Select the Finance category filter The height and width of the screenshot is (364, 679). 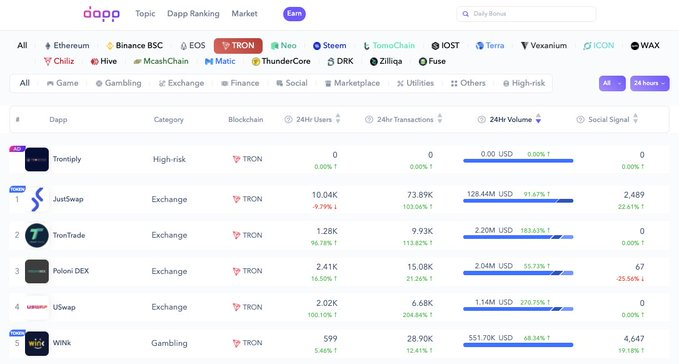tap(240, 83)
